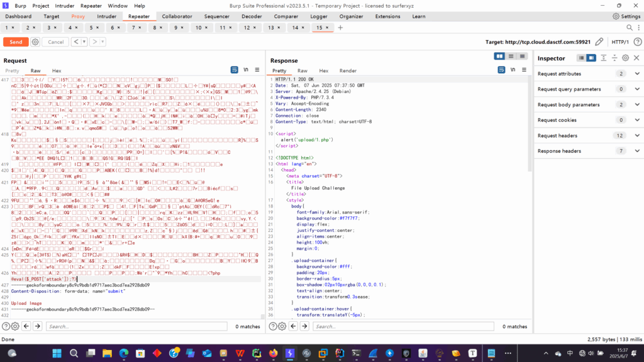Viewport: 644px width, 362px height.
Task: Jump to previous request search match
Action: point(26,326)
